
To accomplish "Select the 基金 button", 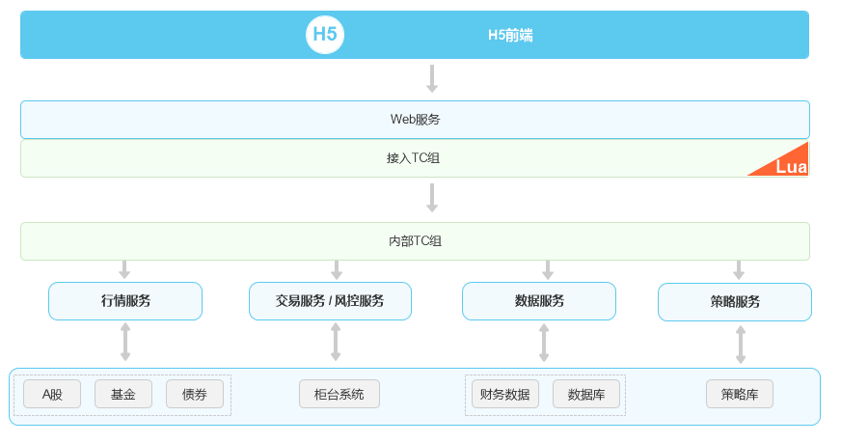I will coord(123,394).
